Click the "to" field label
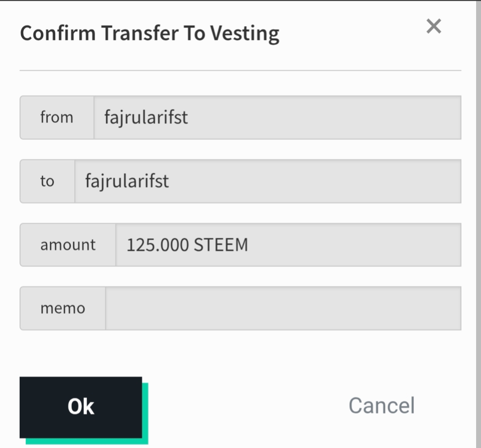 click(47, 181)
